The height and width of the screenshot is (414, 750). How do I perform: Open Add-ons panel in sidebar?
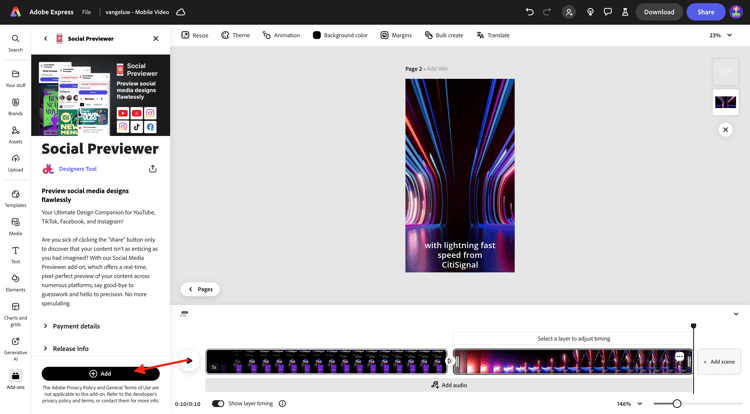15,380
